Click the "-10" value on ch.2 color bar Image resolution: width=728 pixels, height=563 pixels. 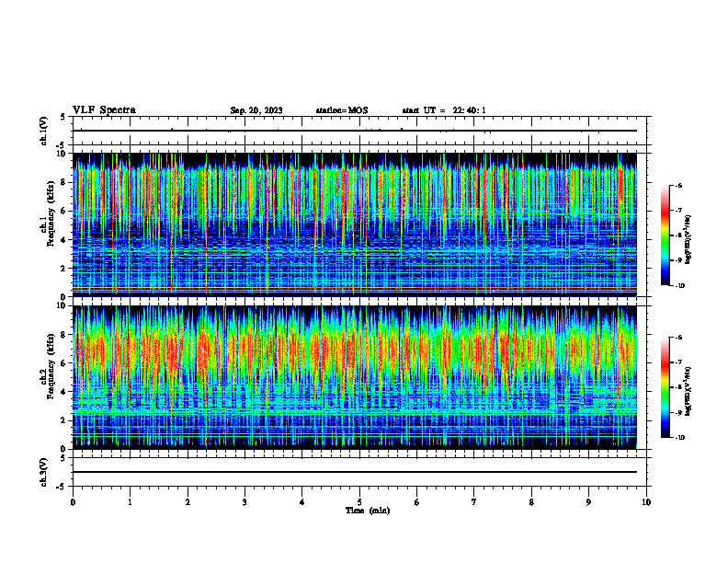coord(679,438)
